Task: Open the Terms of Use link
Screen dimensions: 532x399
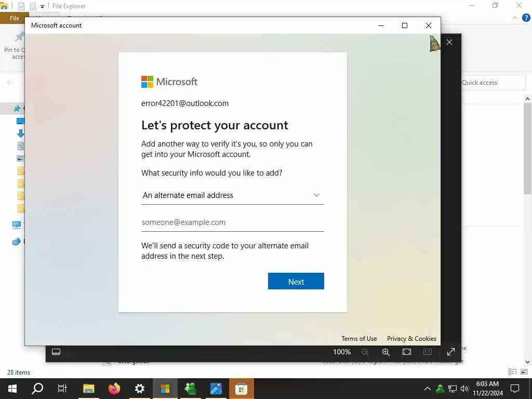Action: click(359, 339)
